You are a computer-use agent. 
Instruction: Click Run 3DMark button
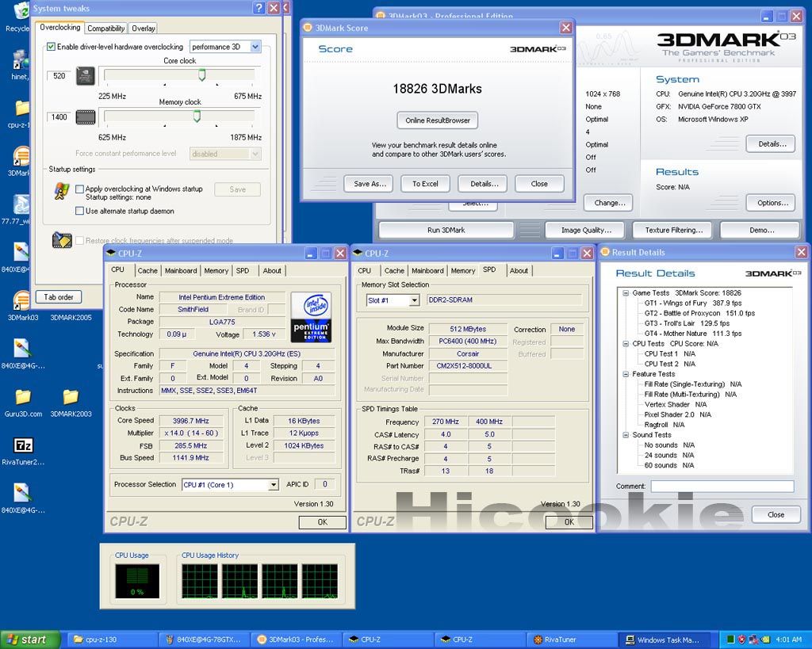446,231
